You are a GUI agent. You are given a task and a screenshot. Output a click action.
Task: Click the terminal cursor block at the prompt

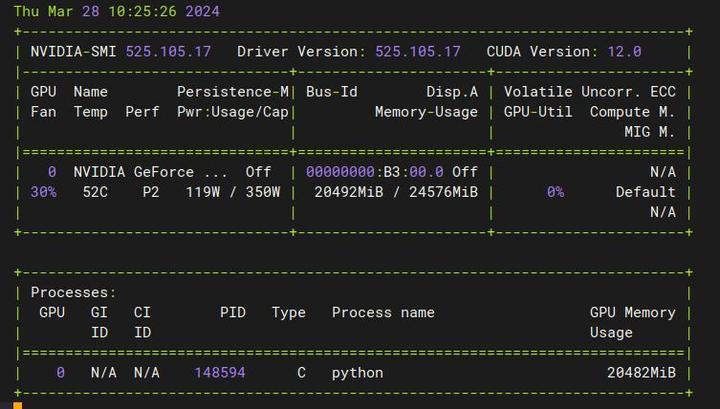[17, 404]
